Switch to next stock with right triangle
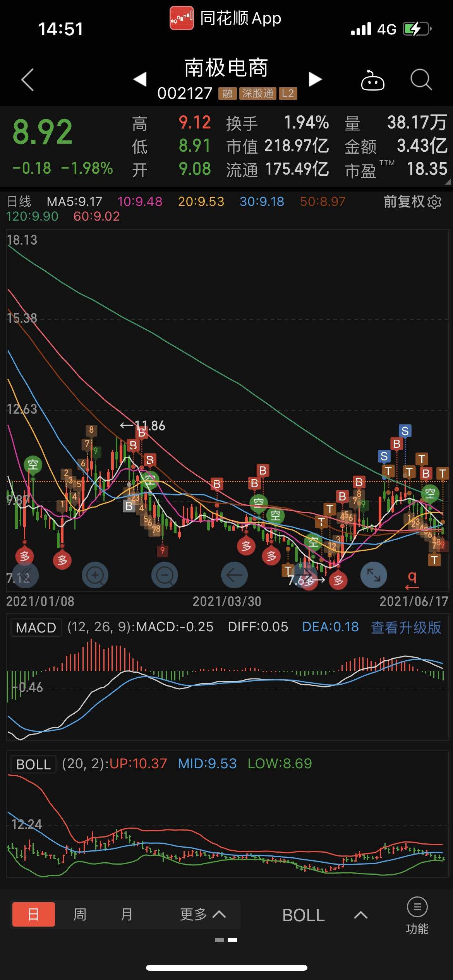Viewport: 453px width, 980px height. [x=315, y=79]
